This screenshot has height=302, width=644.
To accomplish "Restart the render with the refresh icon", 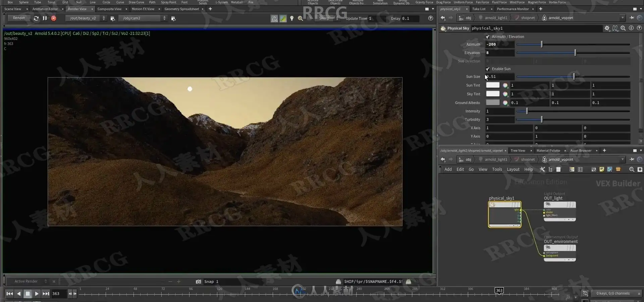I will click(36, 18).
